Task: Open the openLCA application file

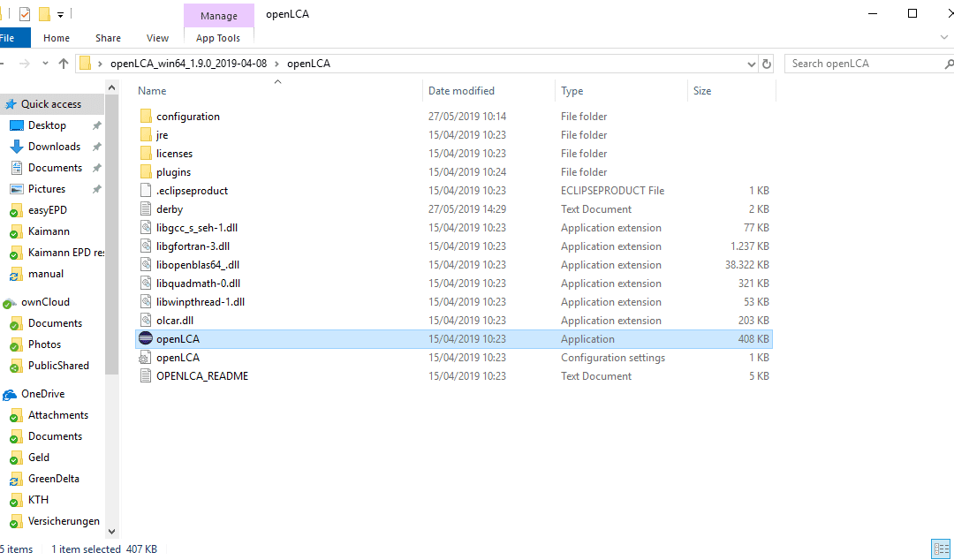Action: coord(454,339)
